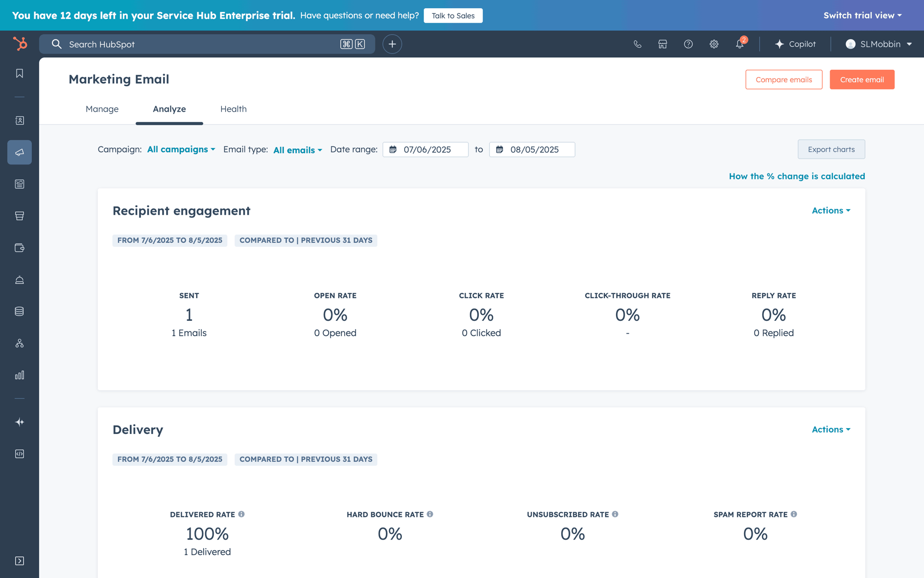Click the Delivered Rate info icon
This screenshot has height=578, width=924.
pos(242,514)
